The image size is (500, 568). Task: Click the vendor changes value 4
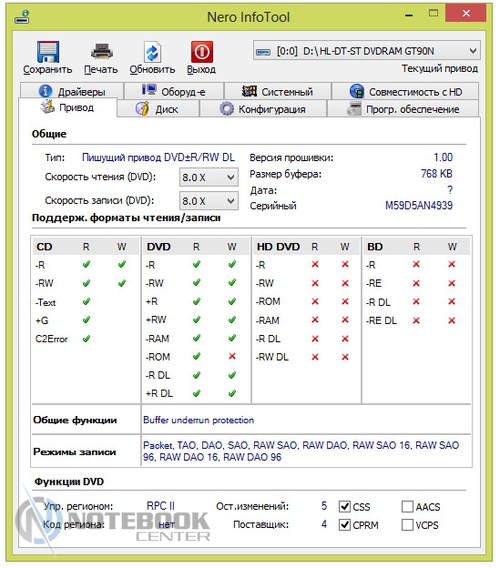click(x=324, y=524)
